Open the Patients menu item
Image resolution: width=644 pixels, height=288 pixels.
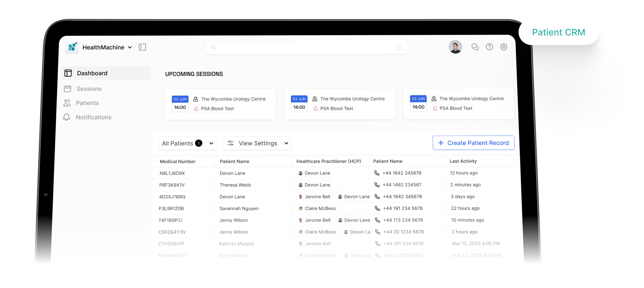tap(87, 103)
